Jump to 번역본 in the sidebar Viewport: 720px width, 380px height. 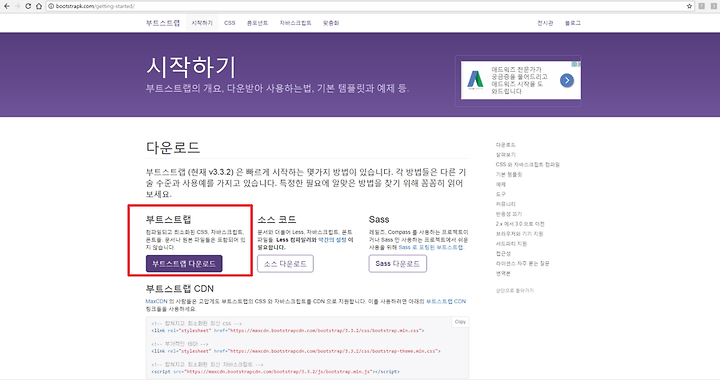503,273
